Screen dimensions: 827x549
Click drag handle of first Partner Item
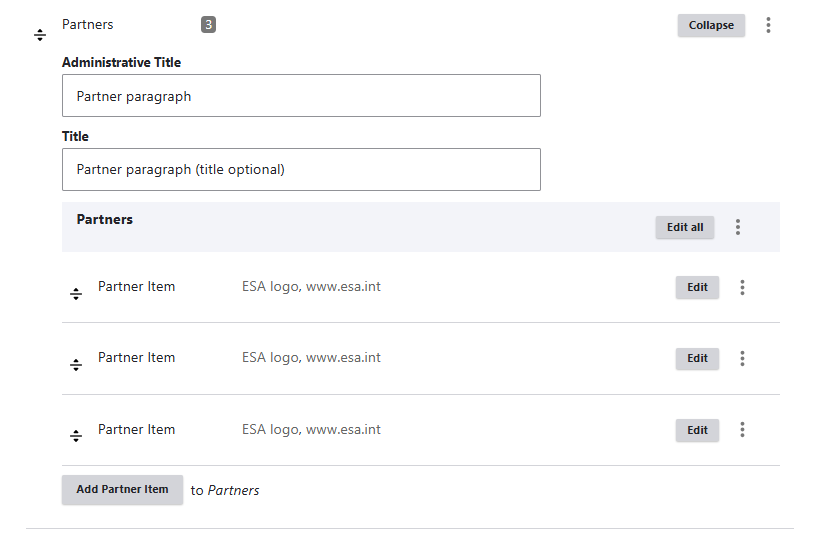(x=76, y=294)
